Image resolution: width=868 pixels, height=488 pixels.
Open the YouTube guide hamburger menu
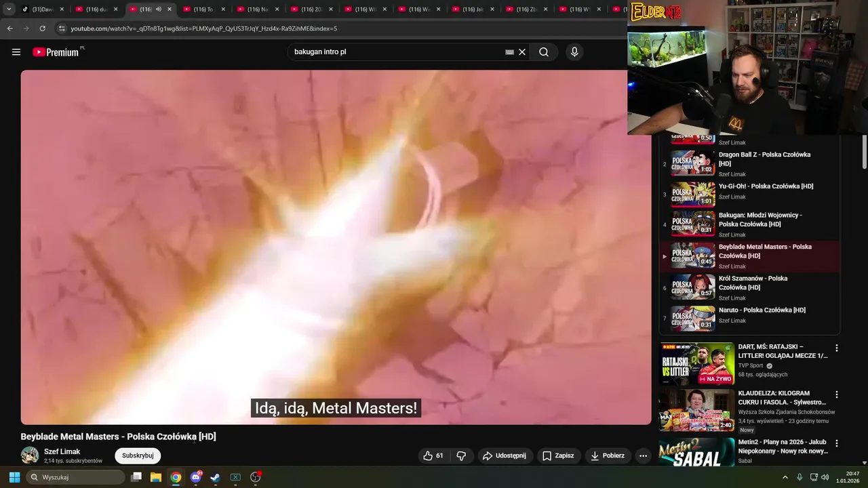16,52
